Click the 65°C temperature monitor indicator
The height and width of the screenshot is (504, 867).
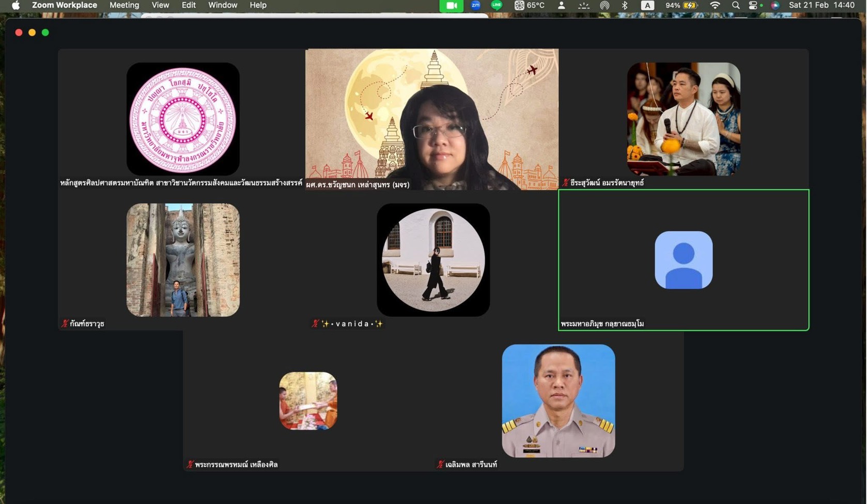click(530, 5)
